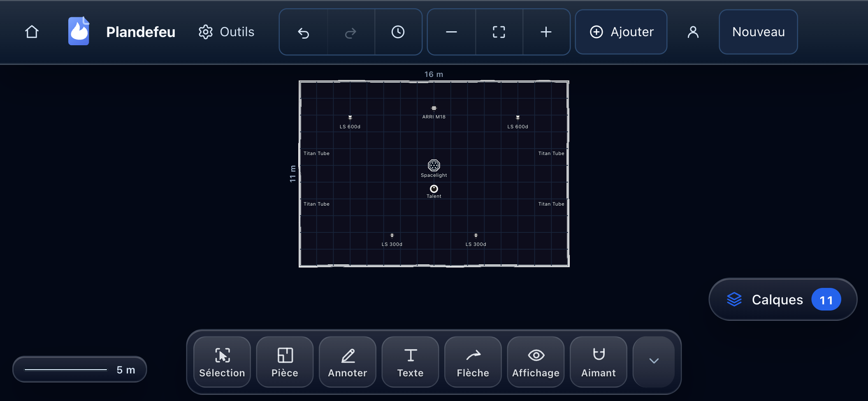Click the 16 m width dimension
This screenshot has height=401, width=868.
(x=434, y=74)
